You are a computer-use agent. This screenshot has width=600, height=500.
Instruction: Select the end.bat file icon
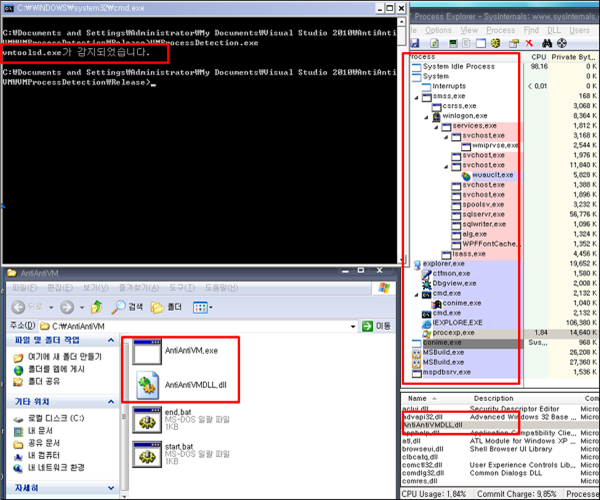click(x=147, y=420)
